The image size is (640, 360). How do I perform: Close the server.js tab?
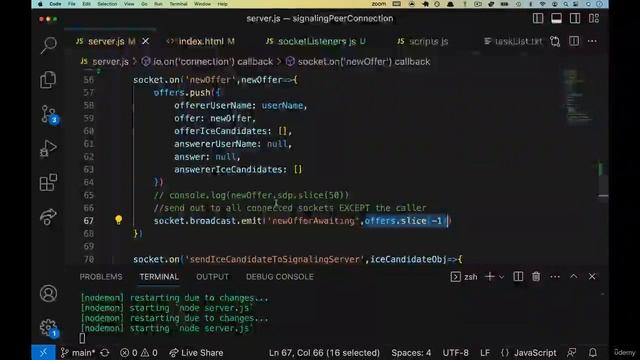(145, 41)
